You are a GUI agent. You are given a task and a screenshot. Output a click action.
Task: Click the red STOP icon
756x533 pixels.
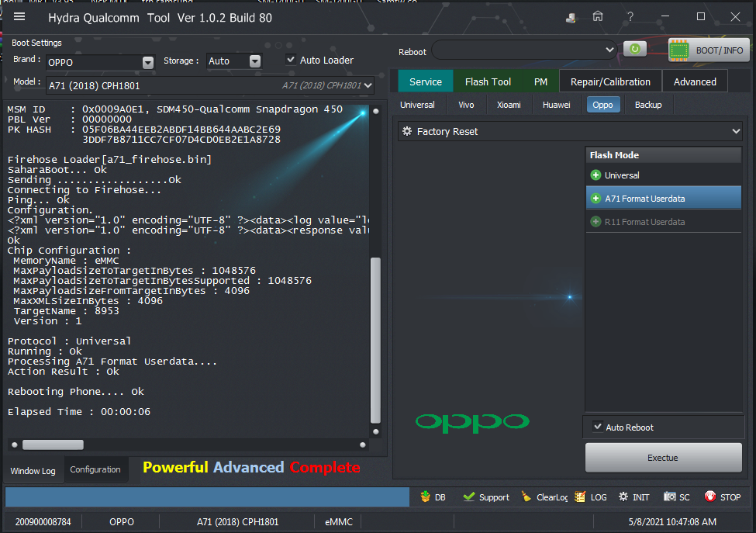pos(710,497)
